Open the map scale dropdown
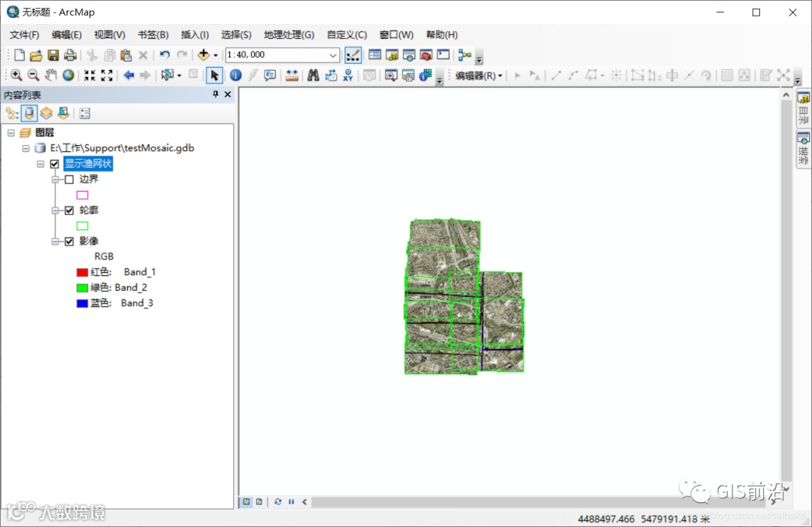 [334, 55]
